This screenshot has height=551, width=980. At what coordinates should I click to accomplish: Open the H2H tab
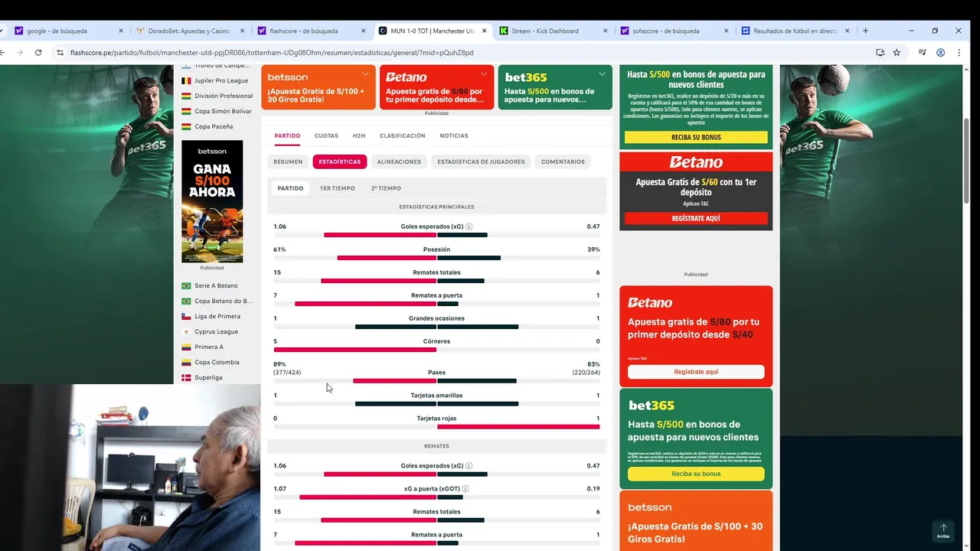pos(359,135)
